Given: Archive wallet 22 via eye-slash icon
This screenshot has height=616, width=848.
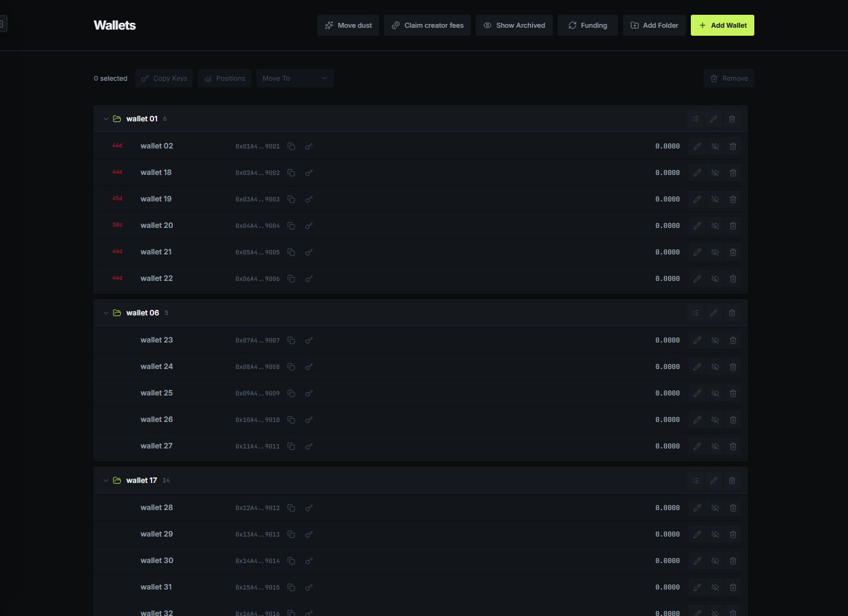Looking at the screenshot, I should 715,279.
